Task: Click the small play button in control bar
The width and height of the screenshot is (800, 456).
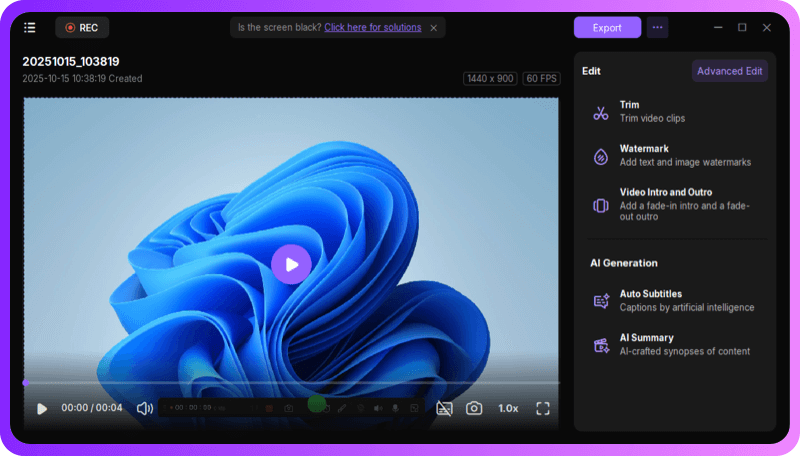Action: coord(42,409)
